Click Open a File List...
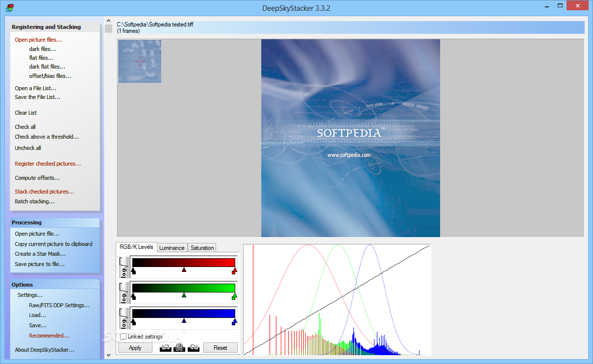Screen dimensions: 593x364 click(36, 88)
